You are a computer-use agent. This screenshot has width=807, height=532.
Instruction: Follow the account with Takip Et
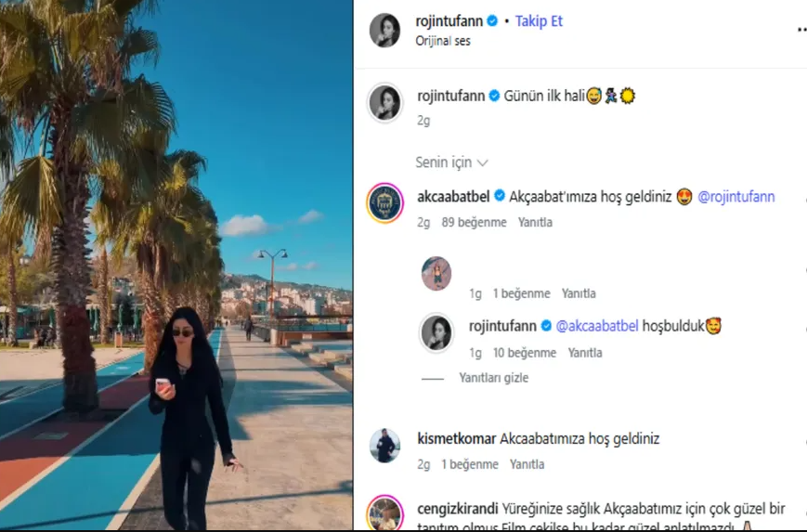(x=539, y=21)
